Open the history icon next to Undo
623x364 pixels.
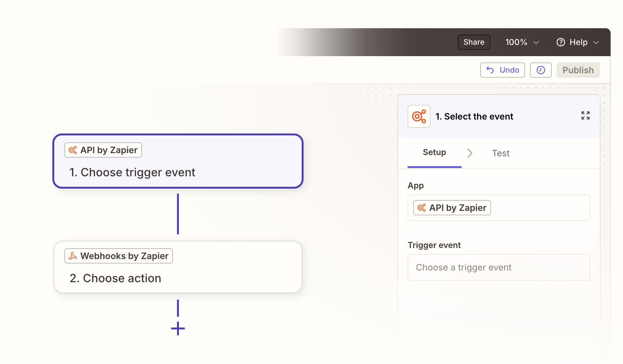(x=541, y=70)
